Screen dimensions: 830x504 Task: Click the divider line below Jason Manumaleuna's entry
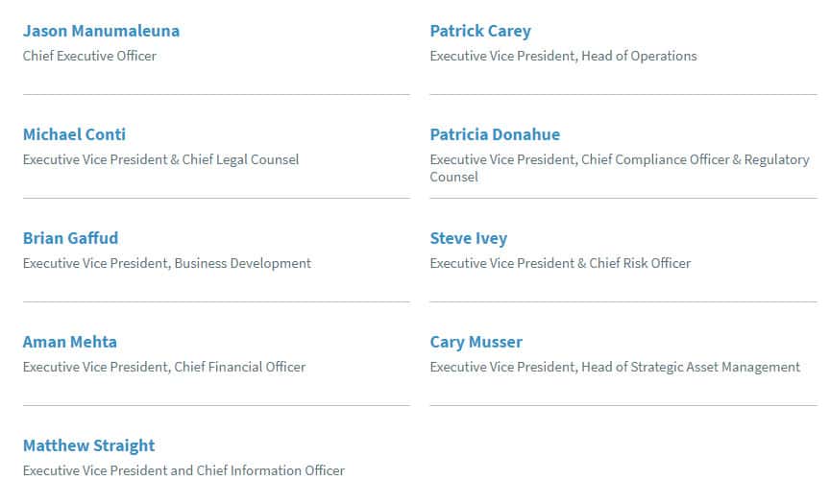[216, 94]
